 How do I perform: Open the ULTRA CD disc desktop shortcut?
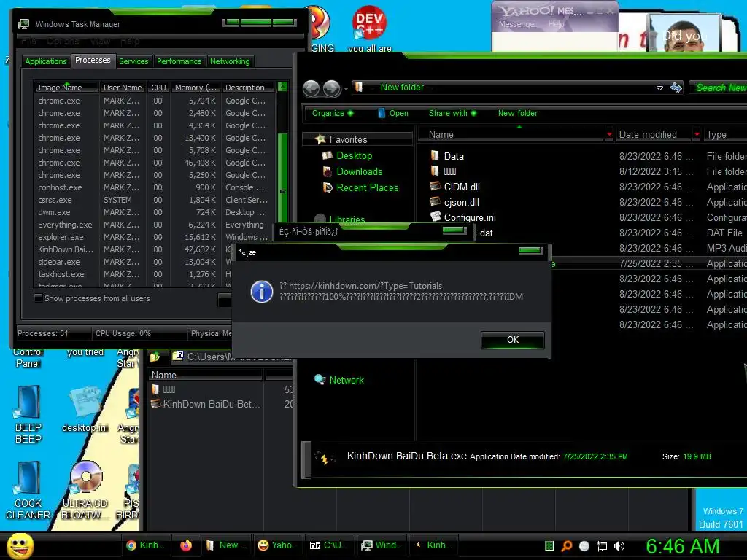(85, 491)
